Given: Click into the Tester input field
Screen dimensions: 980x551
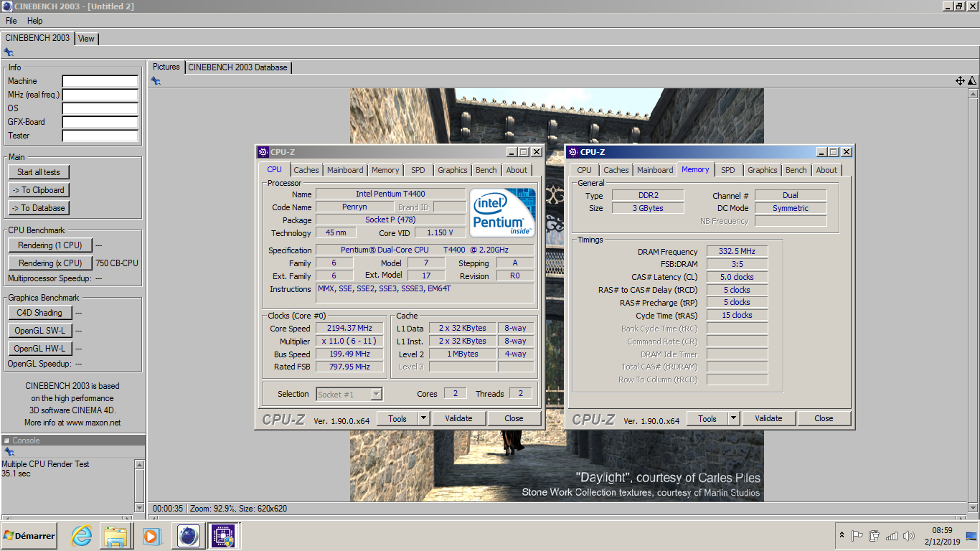Looking at the screenshot, I should 100,136.
